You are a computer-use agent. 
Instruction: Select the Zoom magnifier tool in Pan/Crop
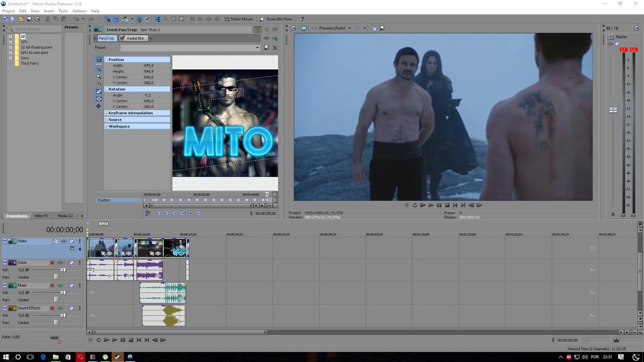pos(99,77)
